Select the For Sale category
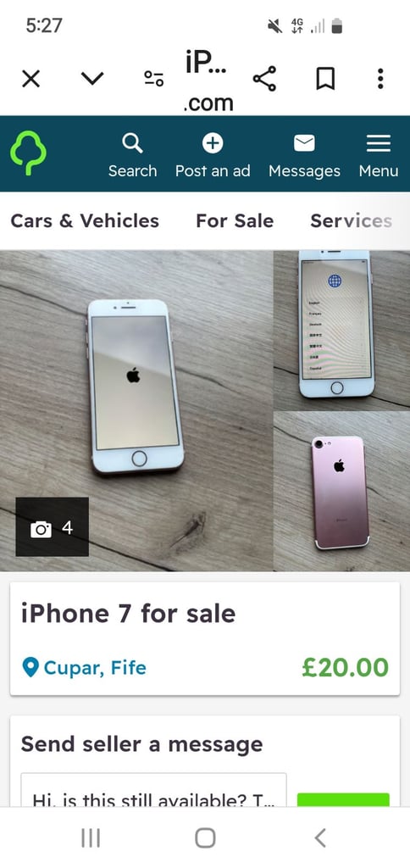The height and width of the screenshot is (868, 410). [x=235, y=221]
